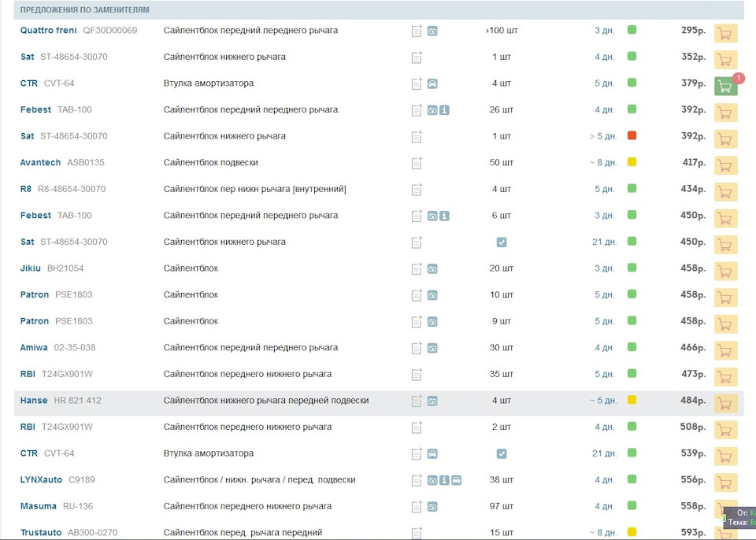Add R8 R8-48654-30070 to cart
The height and width of the screenshot is (540, 756).
(x=725, y=192)
